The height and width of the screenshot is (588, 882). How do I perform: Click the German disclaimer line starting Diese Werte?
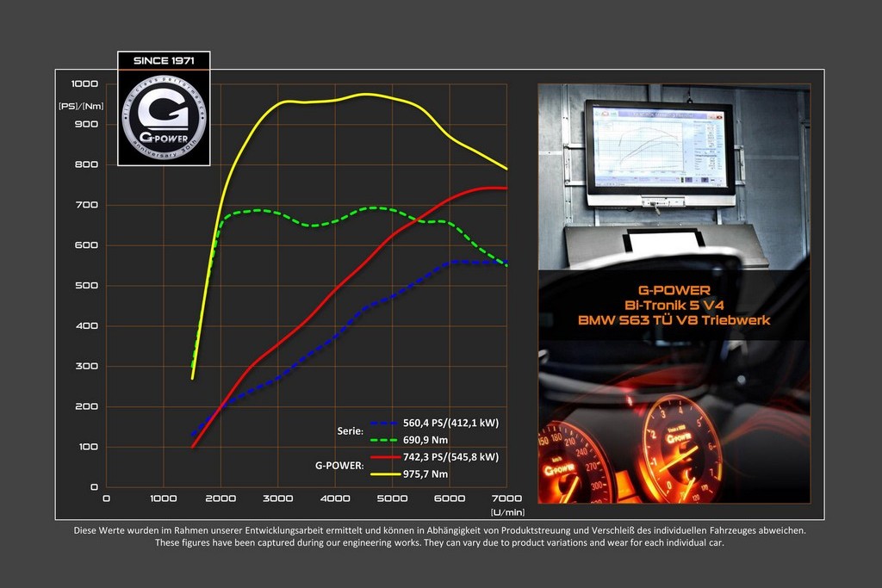coord(440,530)
